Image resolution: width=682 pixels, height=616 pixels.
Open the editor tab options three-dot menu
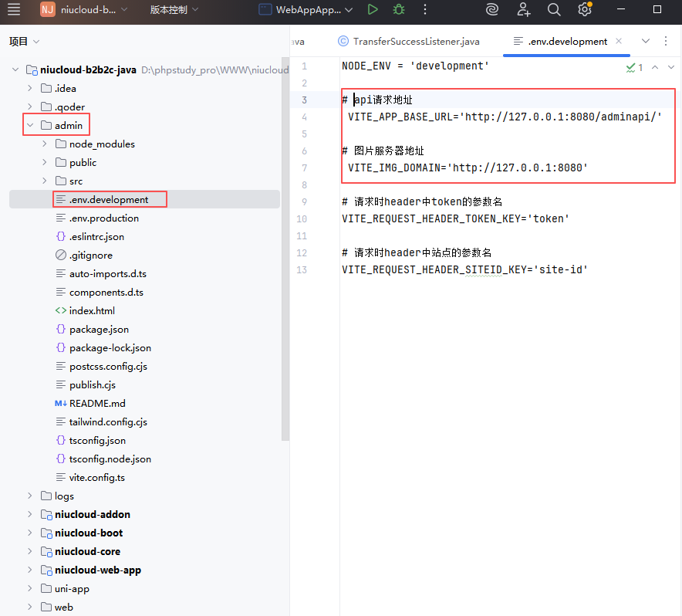click(667, 42)
